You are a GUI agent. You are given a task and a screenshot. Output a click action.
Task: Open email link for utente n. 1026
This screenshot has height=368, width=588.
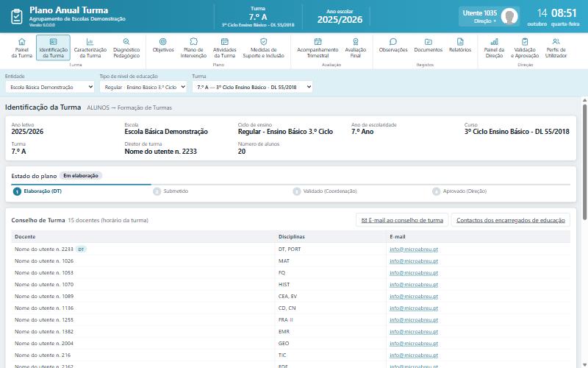[x=414, y=261]
